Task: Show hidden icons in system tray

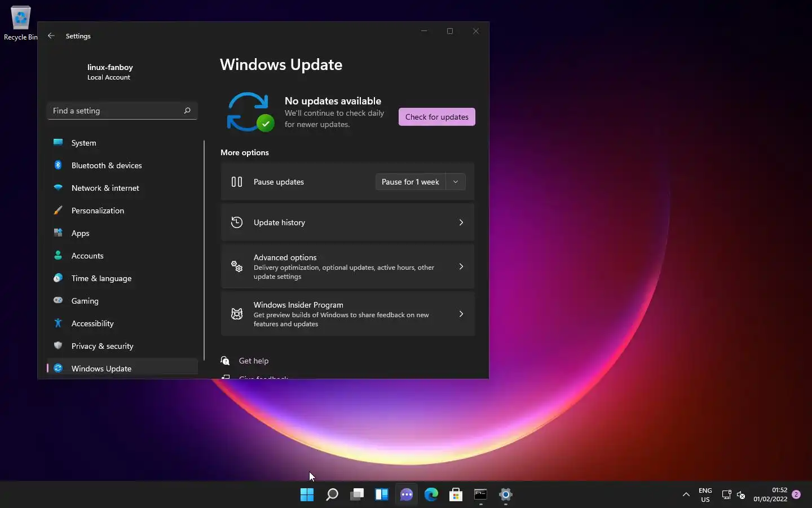Action: [x=686, y=494]
